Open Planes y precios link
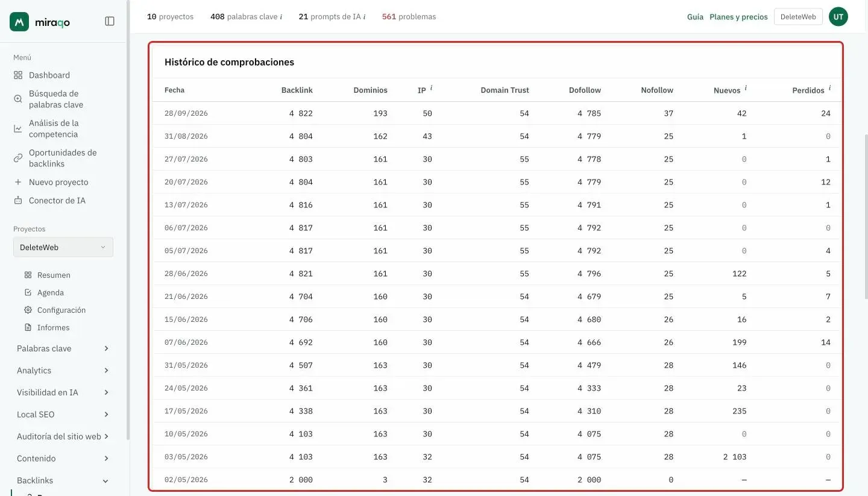 coord(738,17)
